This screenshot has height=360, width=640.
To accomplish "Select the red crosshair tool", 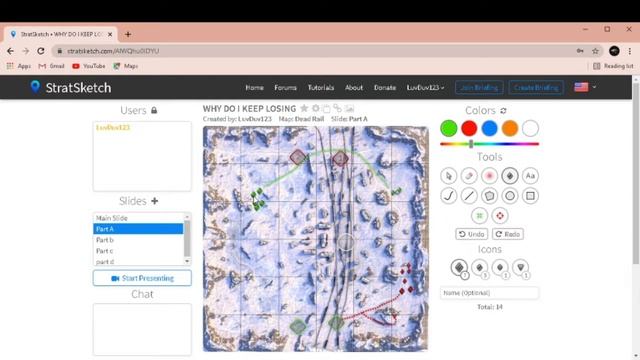I will [x=500, y=216].
